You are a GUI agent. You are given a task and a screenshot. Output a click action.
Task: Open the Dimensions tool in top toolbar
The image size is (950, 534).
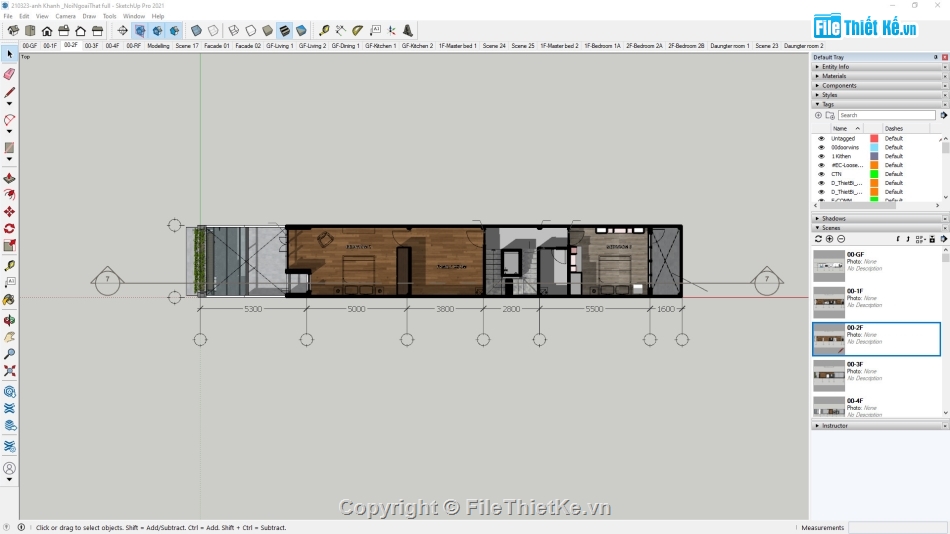340,30
